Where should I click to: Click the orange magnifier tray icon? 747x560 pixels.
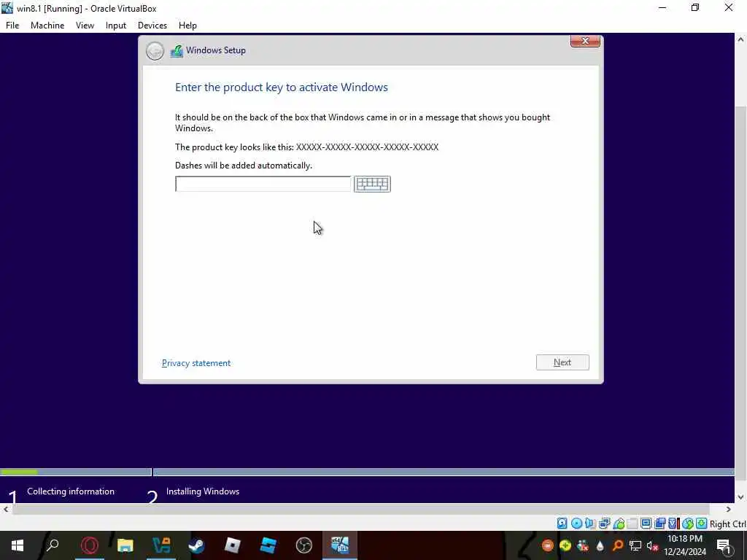click(617, 545)
